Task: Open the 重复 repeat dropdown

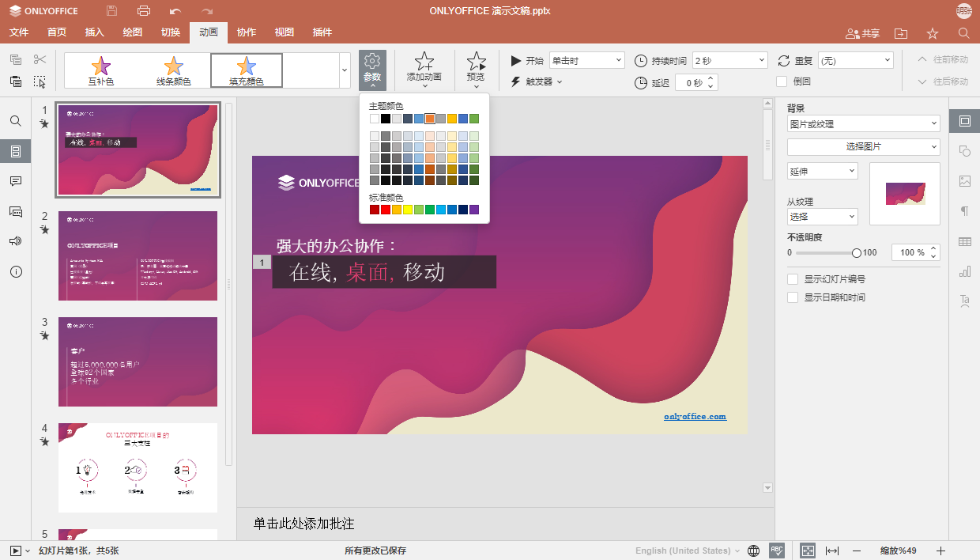Action: 856,60
